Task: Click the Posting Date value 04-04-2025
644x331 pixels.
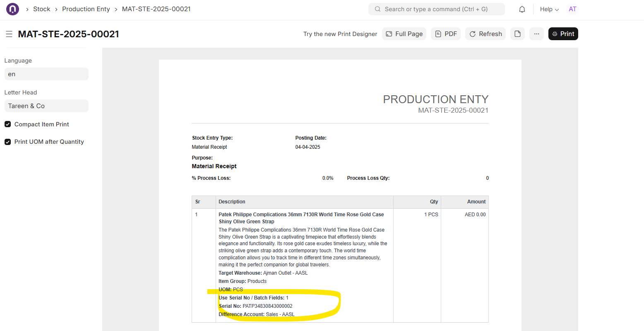Action: tap(308, 147)
